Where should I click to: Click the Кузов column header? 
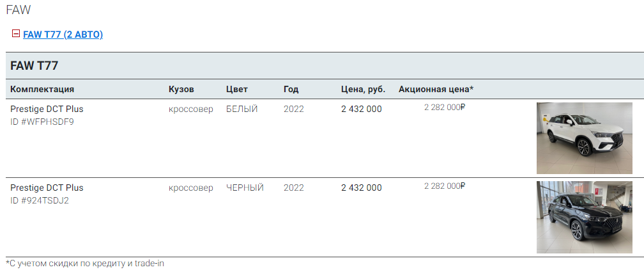(181, 90)
